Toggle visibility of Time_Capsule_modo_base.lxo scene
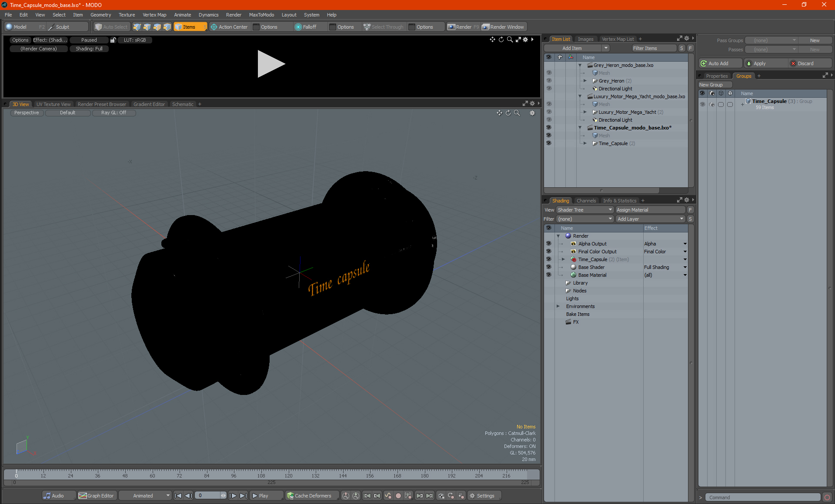 [549, 128]
